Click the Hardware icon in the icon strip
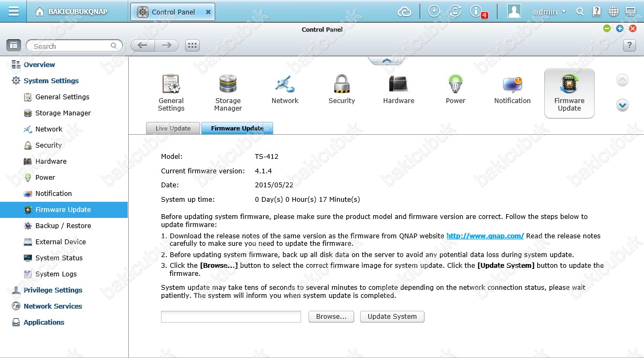 [x=399, y=84]
